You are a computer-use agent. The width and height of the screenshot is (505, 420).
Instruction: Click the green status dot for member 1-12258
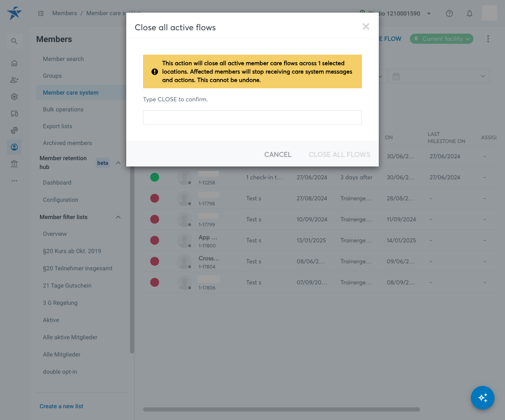[154, 177]
